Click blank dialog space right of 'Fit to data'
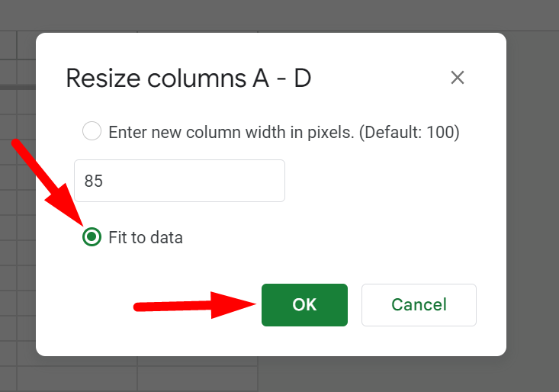 [x=343, y=237]
